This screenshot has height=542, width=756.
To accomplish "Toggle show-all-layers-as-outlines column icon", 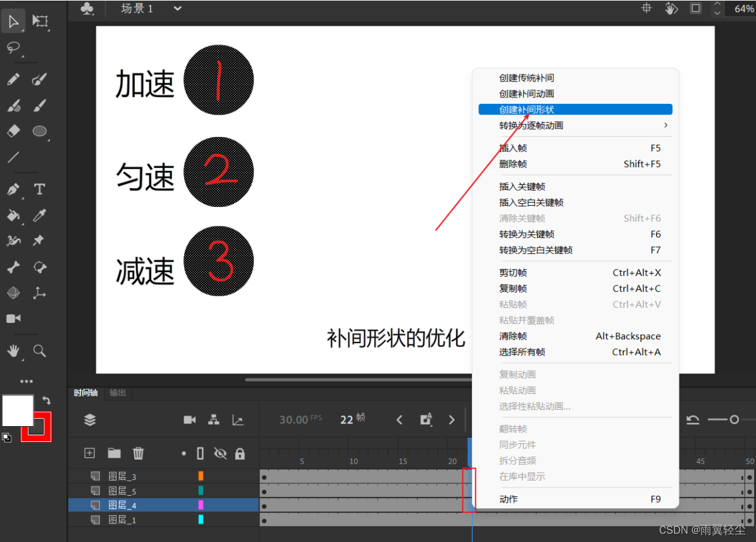I will coord(200,453).
